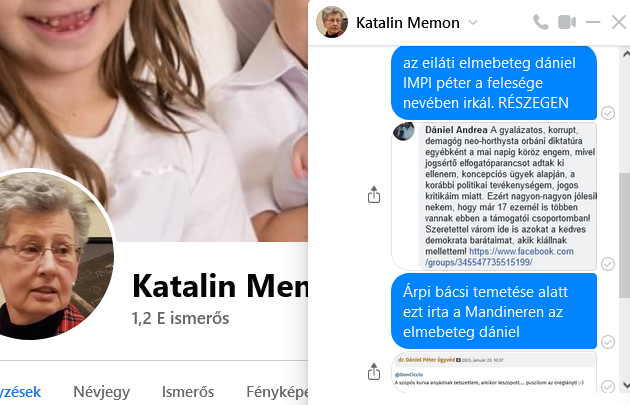Click Katalin Memon's chat header avatar
The image size is (630, 405).
click(332, 22)
